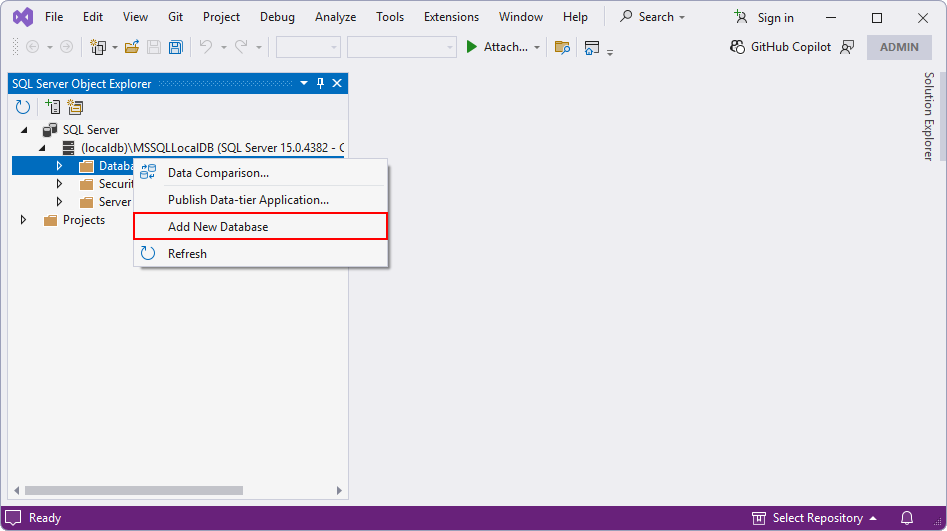Open the File menu
The width and height of the screenshot is (947, 531).
54,17
